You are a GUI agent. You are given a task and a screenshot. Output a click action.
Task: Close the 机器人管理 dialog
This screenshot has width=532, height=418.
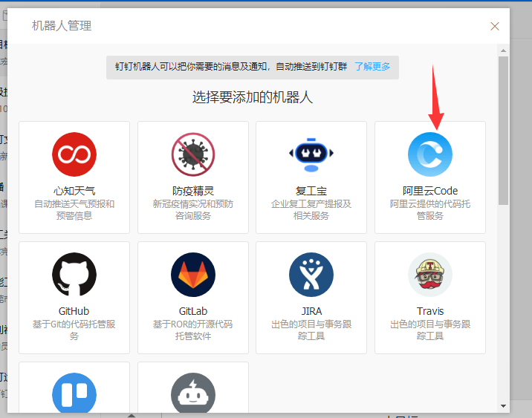pos(495,26)
